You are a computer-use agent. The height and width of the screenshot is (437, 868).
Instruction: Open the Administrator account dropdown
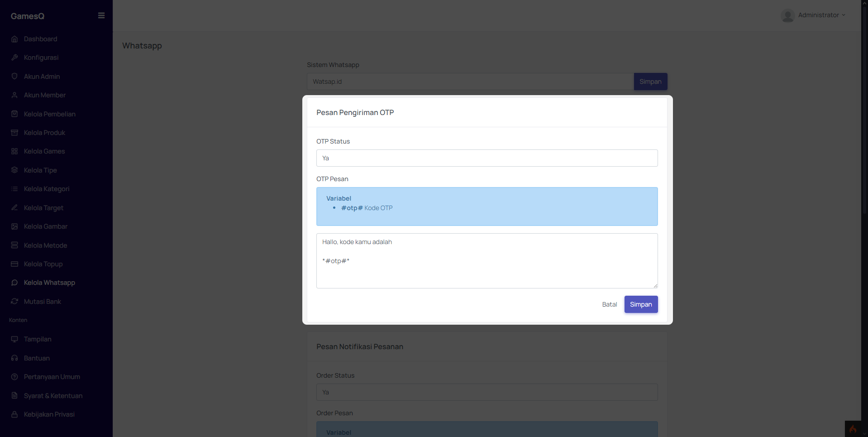click(x=822, y=15)
